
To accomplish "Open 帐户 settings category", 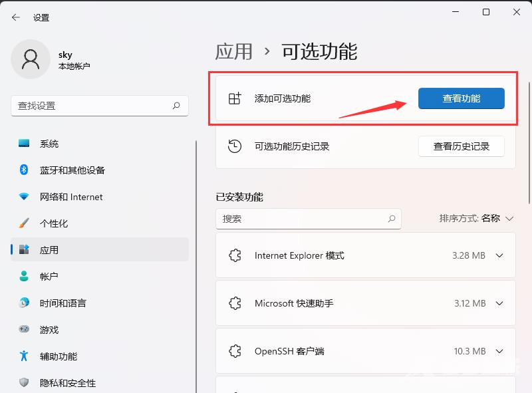I will 100,276.
